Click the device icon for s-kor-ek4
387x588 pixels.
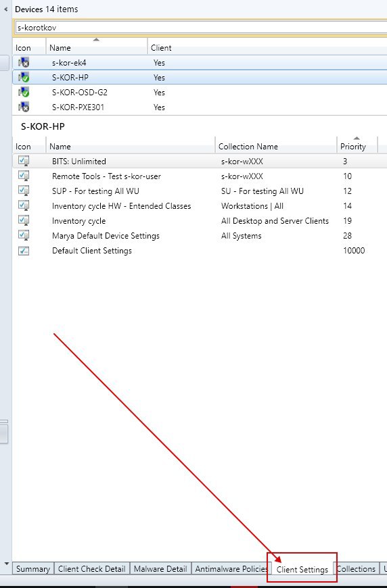[x=24, y=62]
